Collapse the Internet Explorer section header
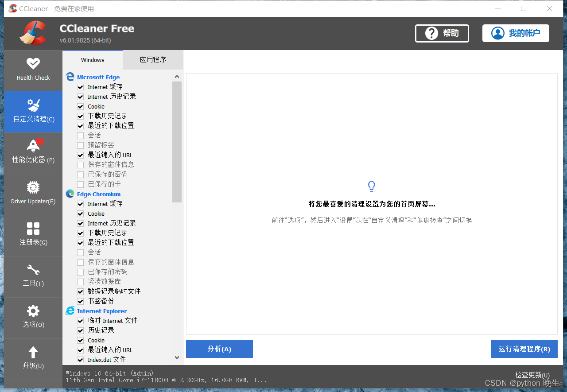The height and width of the screenshot is (392, 567). [x=102, y=311]
